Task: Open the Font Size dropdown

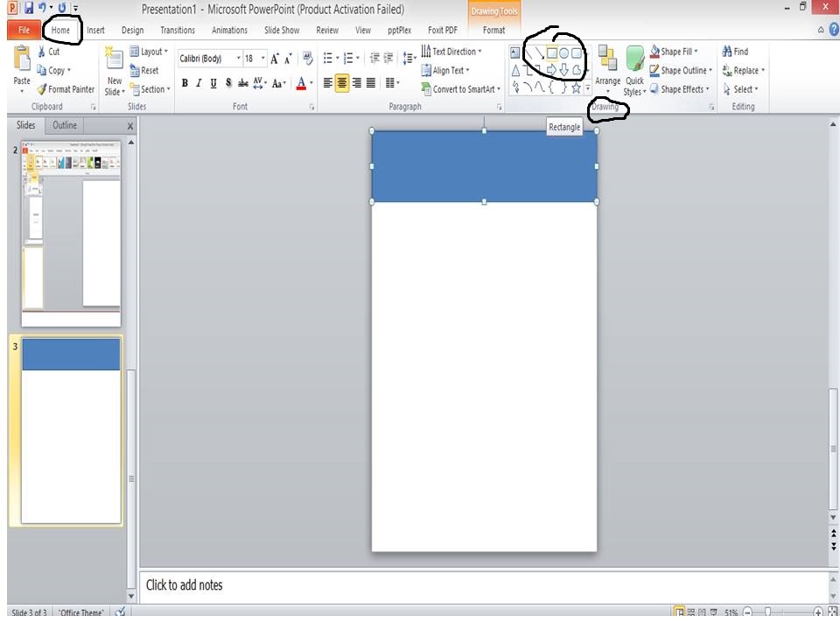Action: pos(262,59)
